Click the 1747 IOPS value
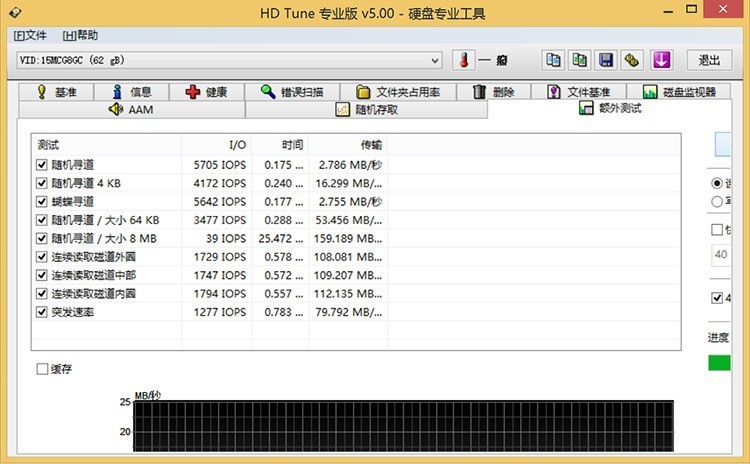 point(220,275)
